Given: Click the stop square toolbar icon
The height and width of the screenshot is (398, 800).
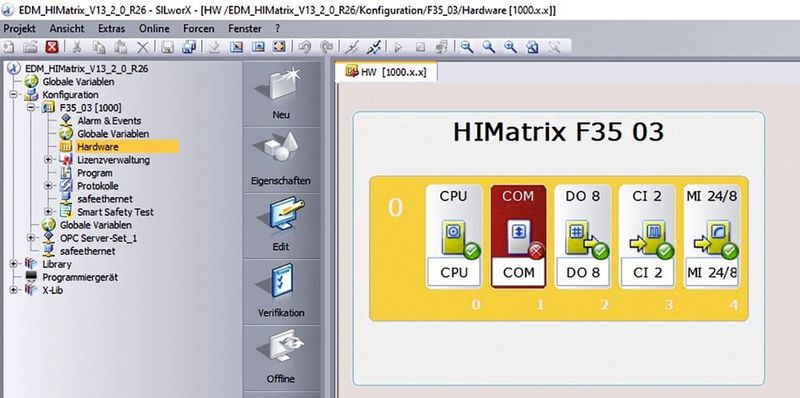Looking at the screenshot, I should tap(420, 47).
